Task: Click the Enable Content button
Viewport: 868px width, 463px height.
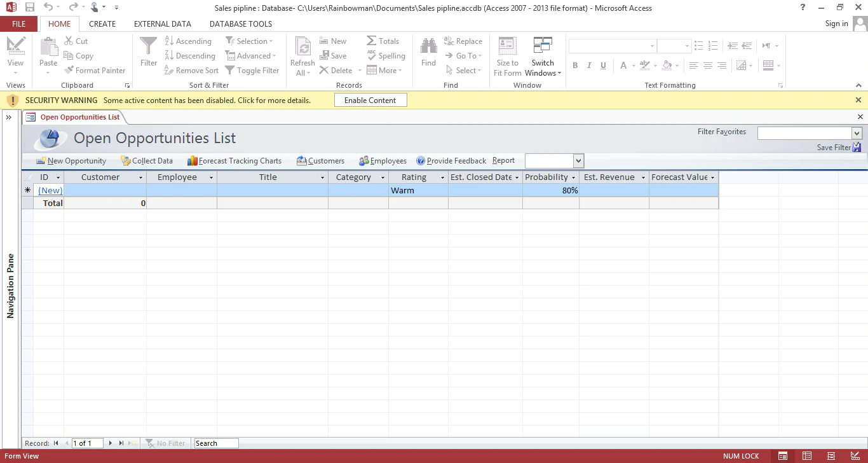Action: pos(370,100)
